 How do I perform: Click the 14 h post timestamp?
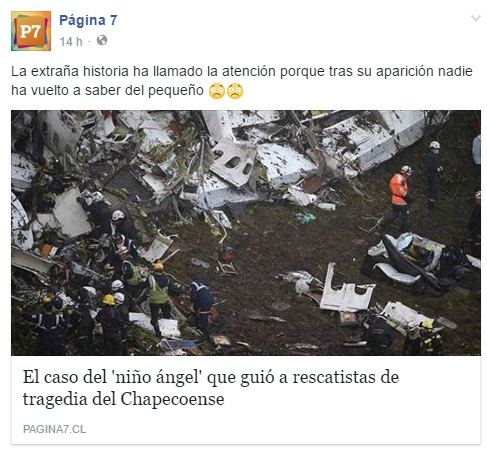(71, 42)
